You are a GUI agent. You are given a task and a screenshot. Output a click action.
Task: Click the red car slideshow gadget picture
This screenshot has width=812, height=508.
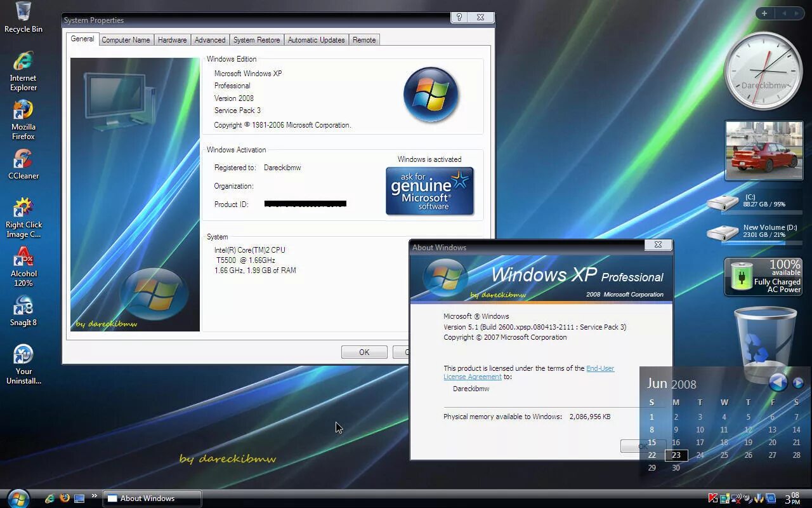pyautogui.click(x=764, y=150)
